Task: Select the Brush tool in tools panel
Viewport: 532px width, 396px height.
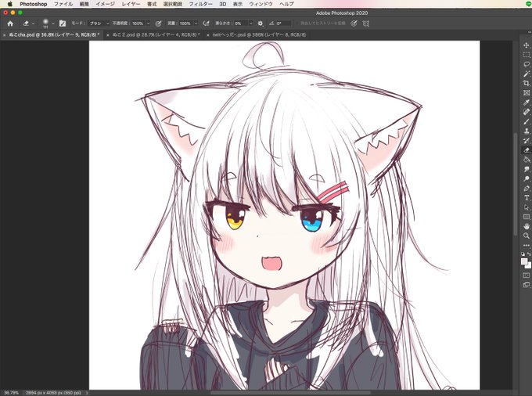Action: (527, 121)
